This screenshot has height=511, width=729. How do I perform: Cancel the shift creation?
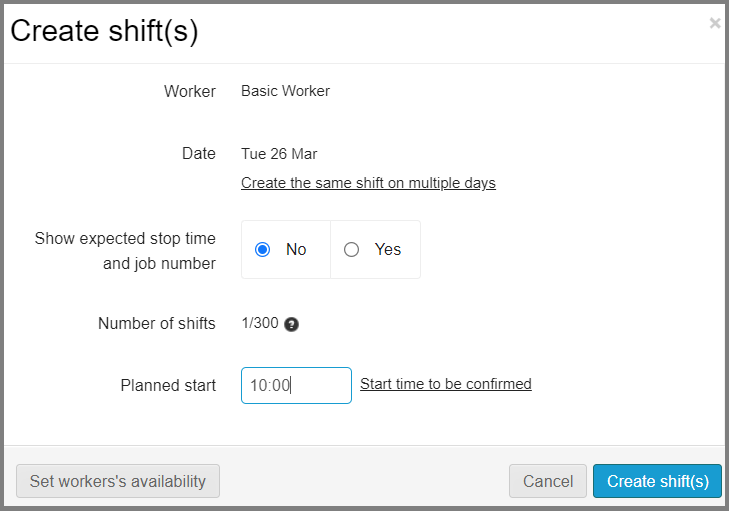(x=548, y=481)
